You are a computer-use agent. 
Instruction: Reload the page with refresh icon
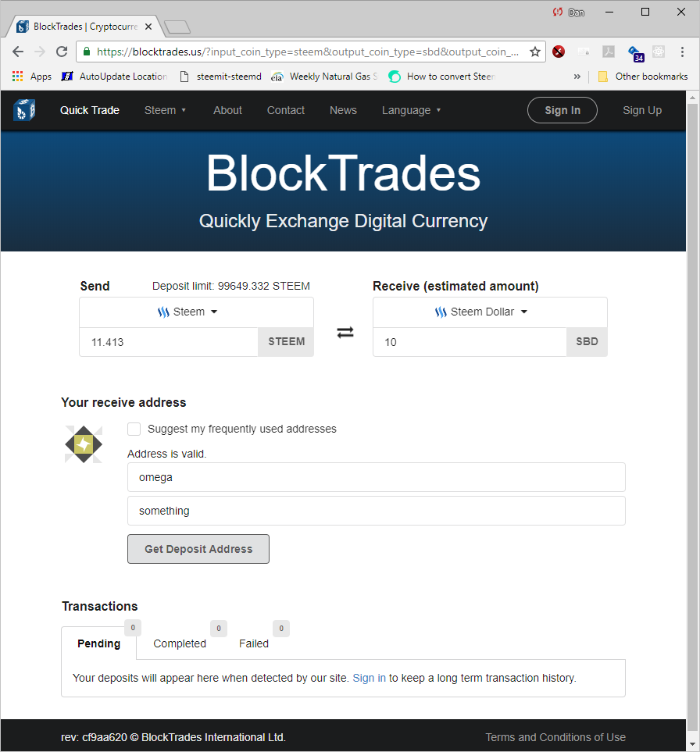click(x=62, y=52)
